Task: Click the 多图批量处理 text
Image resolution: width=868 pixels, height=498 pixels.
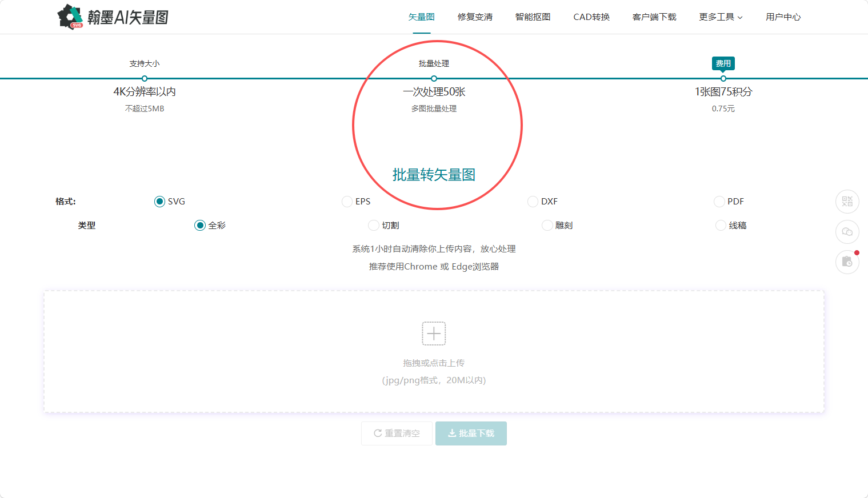Action: [x=434, y=109]
